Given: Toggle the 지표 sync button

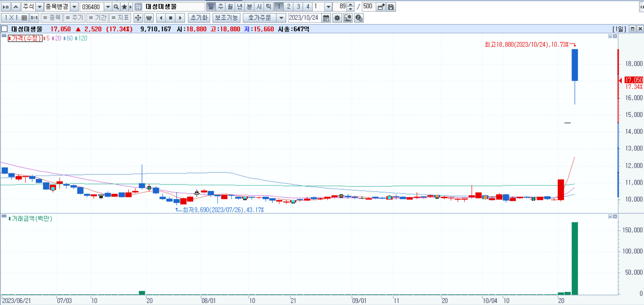Looking at the screenshot, I should [x=120, y=18].
